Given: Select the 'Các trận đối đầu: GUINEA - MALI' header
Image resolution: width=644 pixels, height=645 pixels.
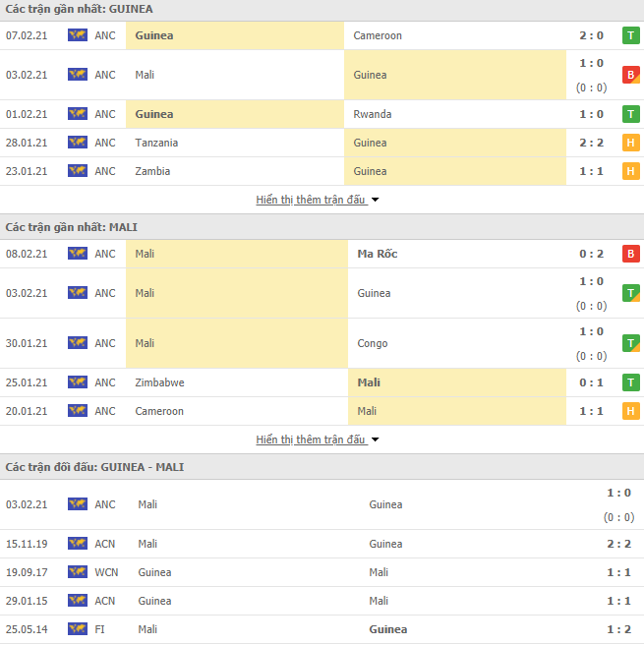Looking at the screenshot, I should (94, 467).
